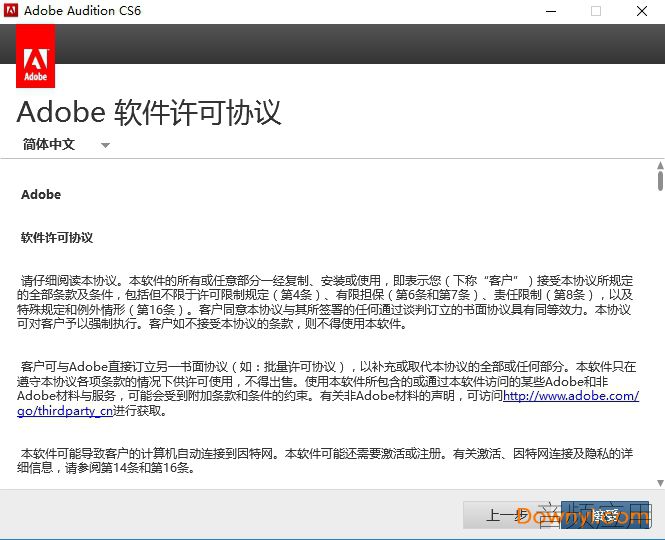Click the paragraph starting "客户可与Adobe直接订立"
665x540 pixels.
tap(327, 389)
